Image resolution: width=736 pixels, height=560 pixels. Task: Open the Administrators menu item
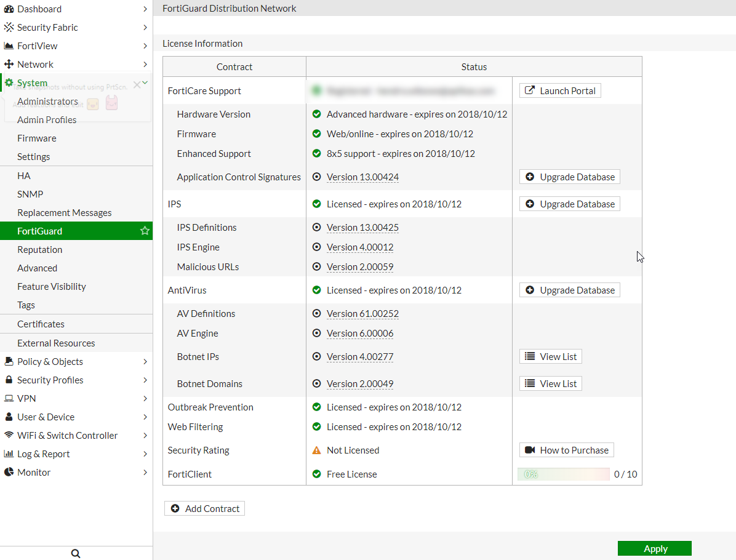pyautogui.click(x=76, y=102)
